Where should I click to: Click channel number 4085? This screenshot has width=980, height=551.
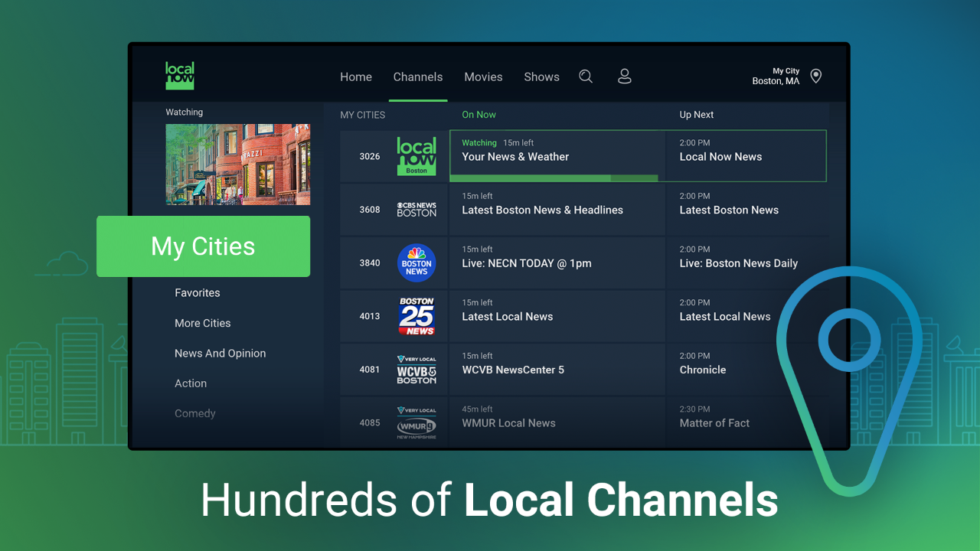(x=370, y=422)
